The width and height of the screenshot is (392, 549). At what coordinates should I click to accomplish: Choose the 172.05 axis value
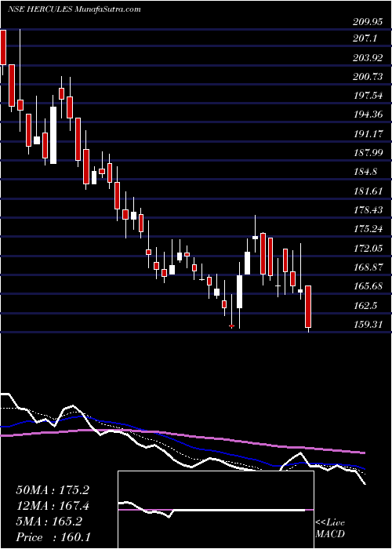pyautogui.click(x=368, y=249)
